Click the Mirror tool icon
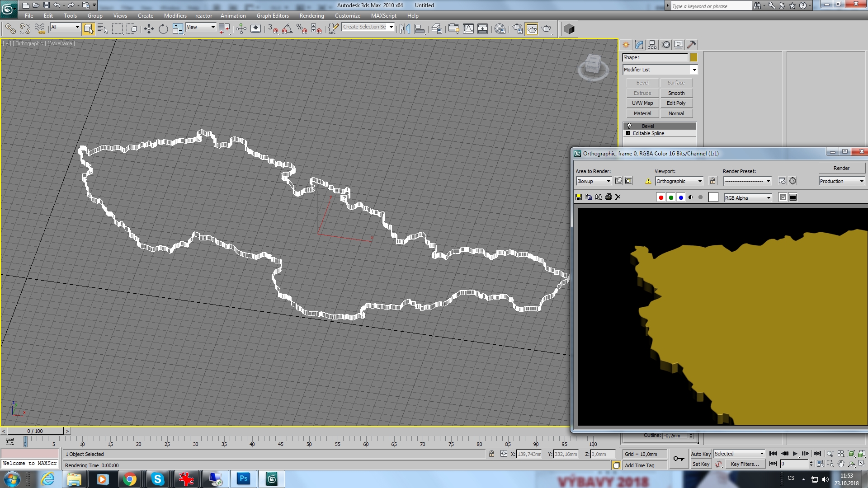The width and height of the screenshot is (868, 488). coord(405,29)
